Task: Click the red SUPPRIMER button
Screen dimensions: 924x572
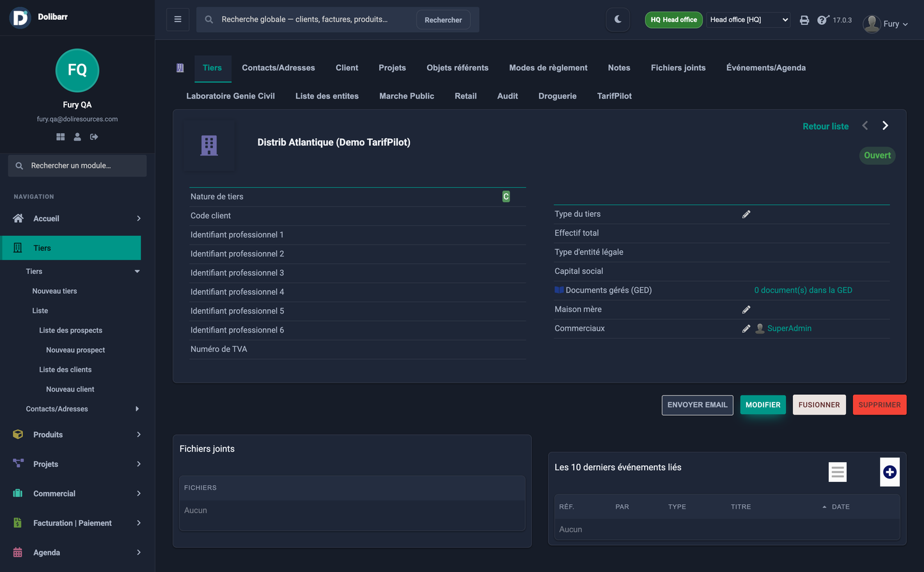Action: click(879, 405)
